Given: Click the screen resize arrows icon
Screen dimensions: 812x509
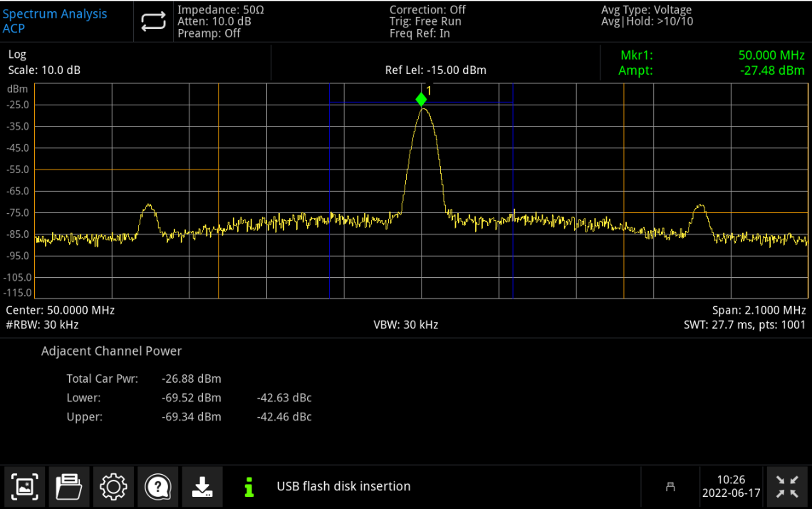Looking at the screenshot, I should (788, 486).
